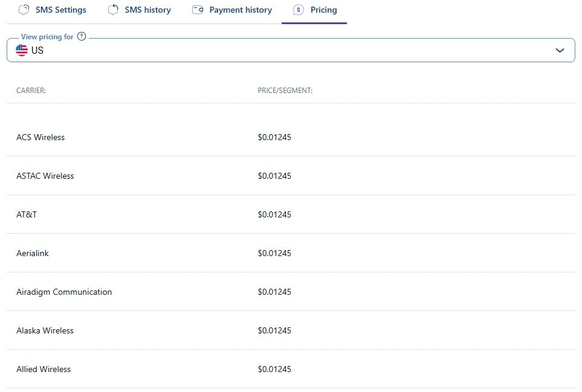
Task: Click the help question mark icon
Action: [x=82, y=36]
